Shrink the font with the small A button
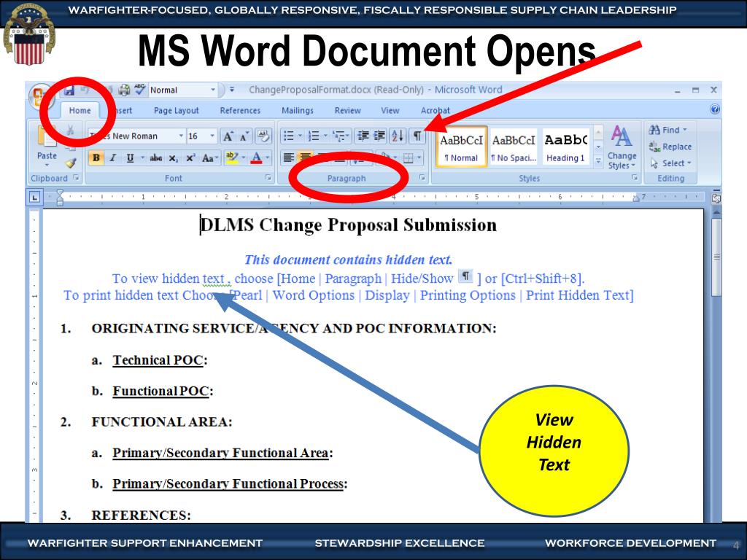Image resolution: width=747 pixels, height=560 pixels. (244, 136)
